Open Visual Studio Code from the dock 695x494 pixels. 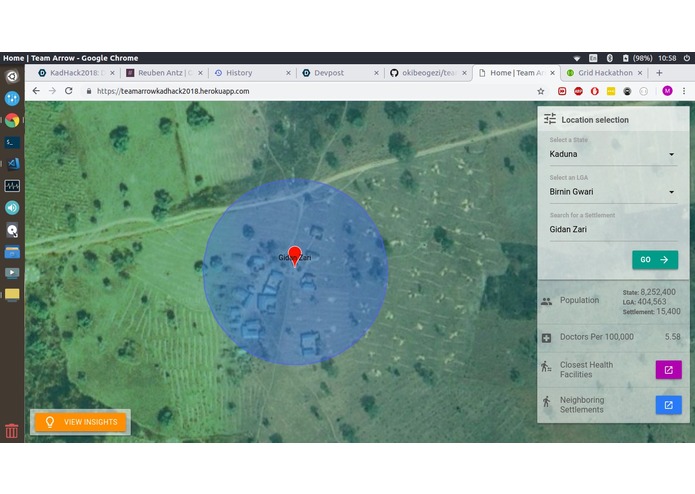pyautogui.click(x=12, y=163)
